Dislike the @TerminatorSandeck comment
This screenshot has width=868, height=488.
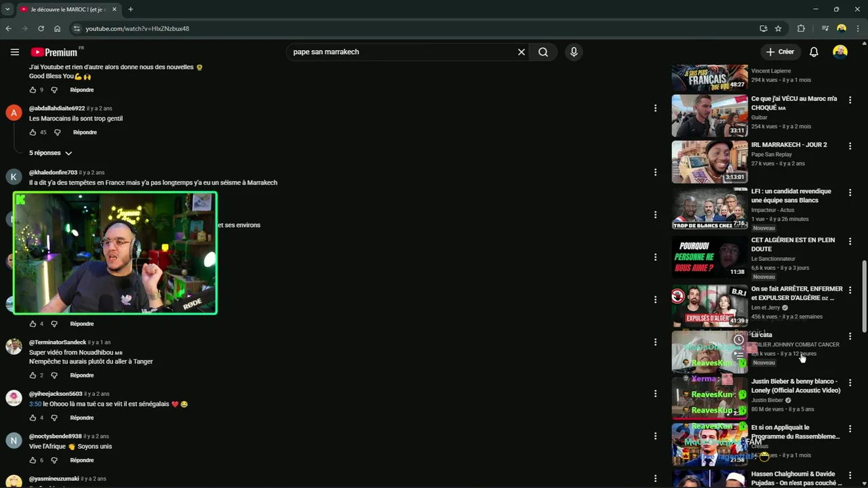(54, 375)
